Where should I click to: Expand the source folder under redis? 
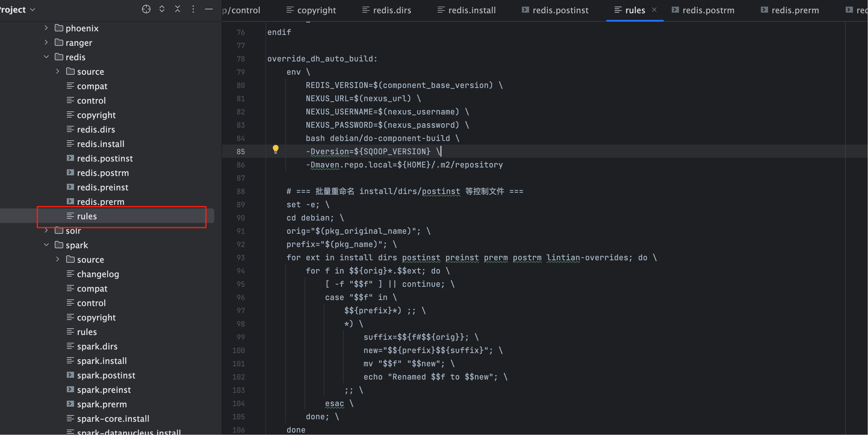(57, 71)
